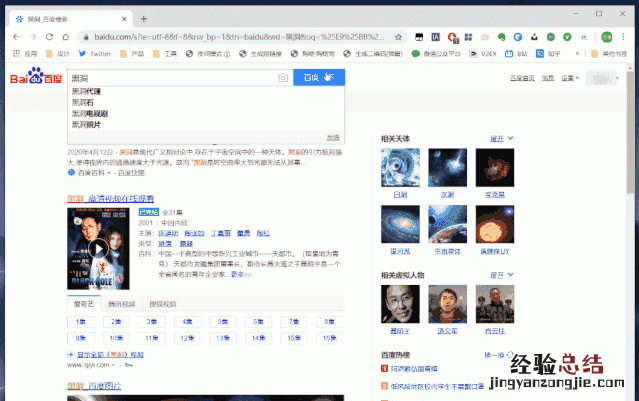Click the Baidu logo
Image resolution: width=639 pixels, height=401 pixels.
click(x=36, y=76)
